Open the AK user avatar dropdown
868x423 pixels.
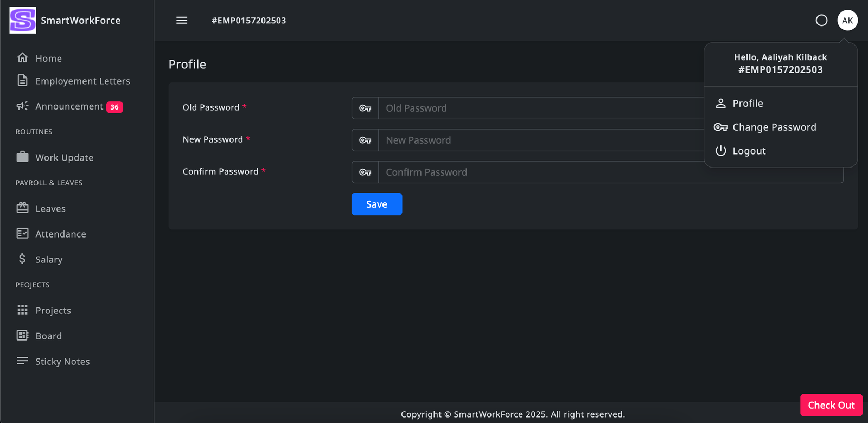pos(847,21)
